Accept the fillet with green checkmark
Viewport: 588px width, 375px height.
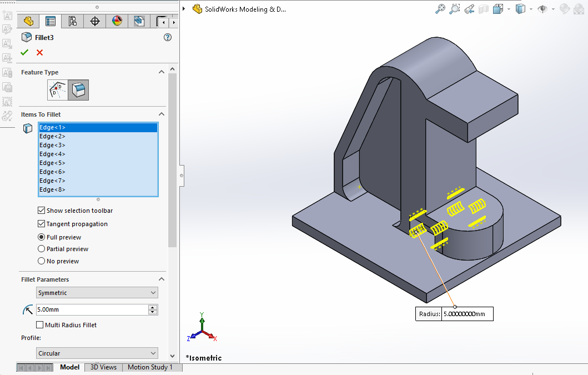coord(24,52)
